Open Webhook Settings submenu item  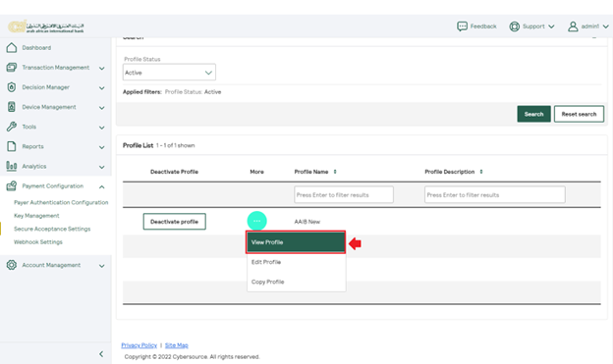pyautogui.click(x=38, y=242)
